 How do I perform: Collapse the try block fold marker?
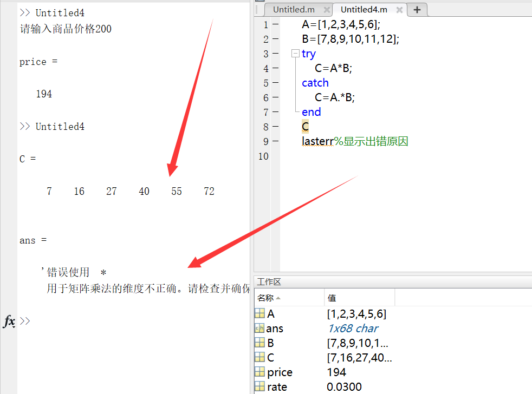pyautogui.click(x=295, y=54)
